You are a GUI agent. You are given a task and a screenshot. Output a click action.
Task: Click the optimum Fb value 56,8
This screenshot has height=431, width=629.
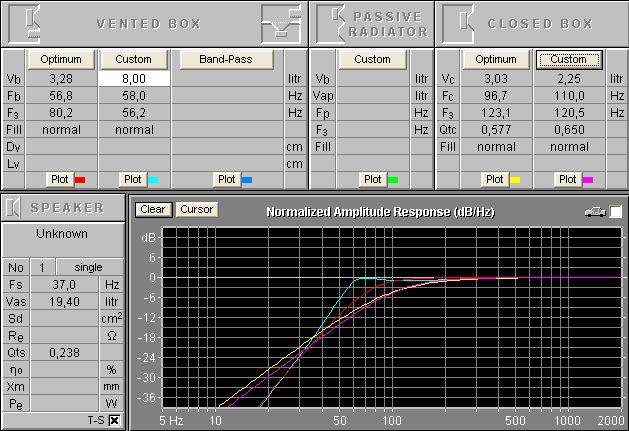click(x=61, y=96)
